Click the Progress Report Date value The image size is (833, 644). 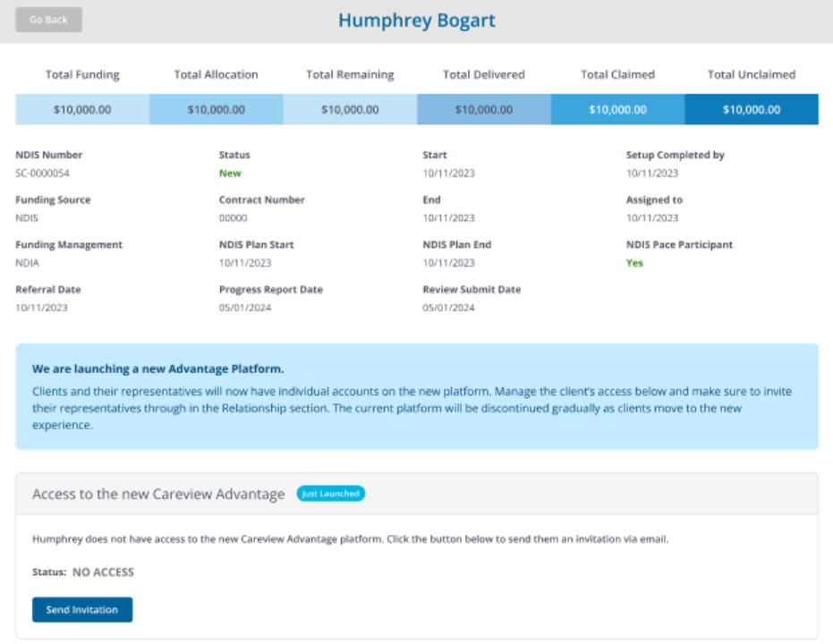[x=245, y=308]
